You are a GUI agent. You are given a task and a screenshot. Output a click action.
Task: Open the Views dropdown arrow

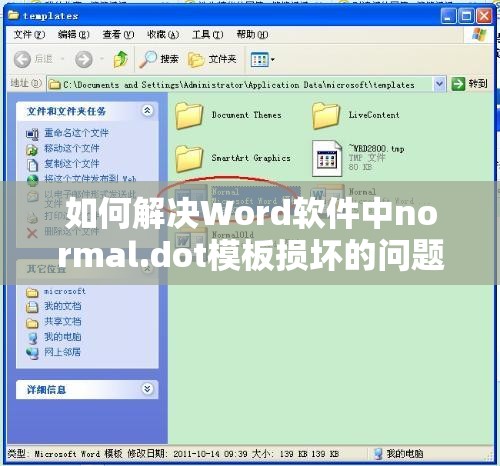click(273, 60)
